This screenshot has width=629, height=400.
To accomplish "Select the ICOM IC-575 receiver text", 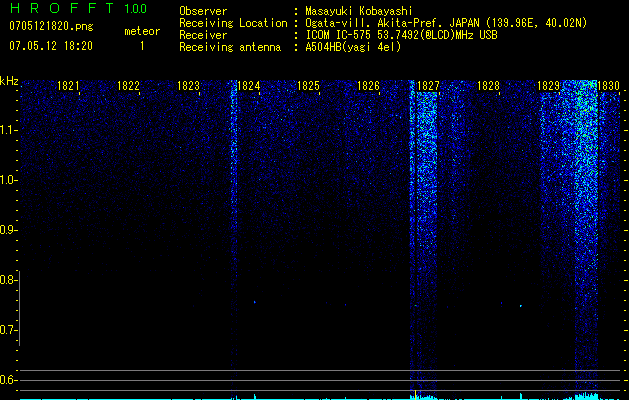I will point(401,35).
